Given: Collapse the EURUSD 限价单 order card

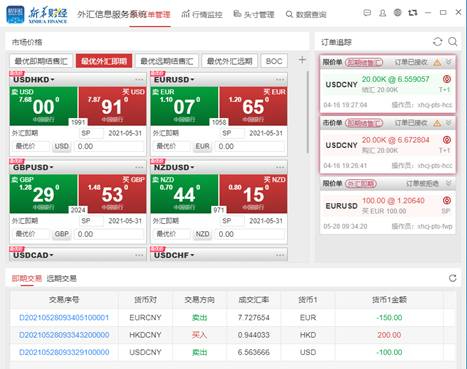Looking at the screenshot, I should [x=449, y=183].
